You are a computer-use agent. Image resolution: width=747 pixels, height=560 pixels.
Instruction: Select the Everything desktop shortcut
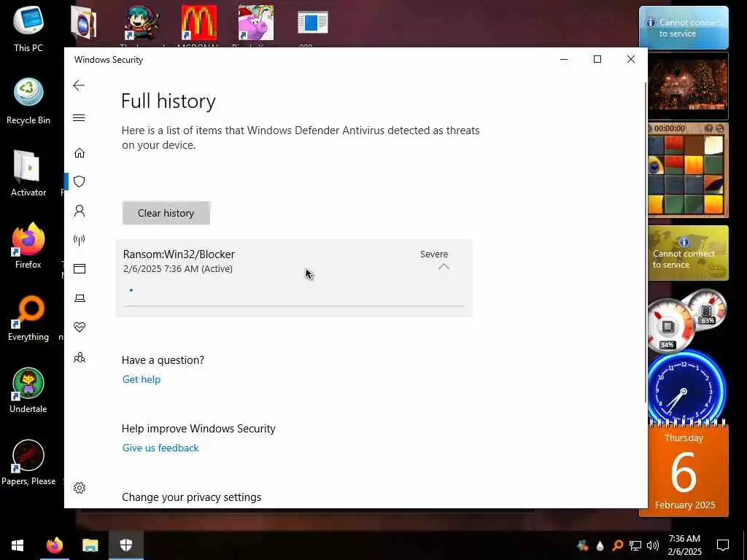[28, 318]
